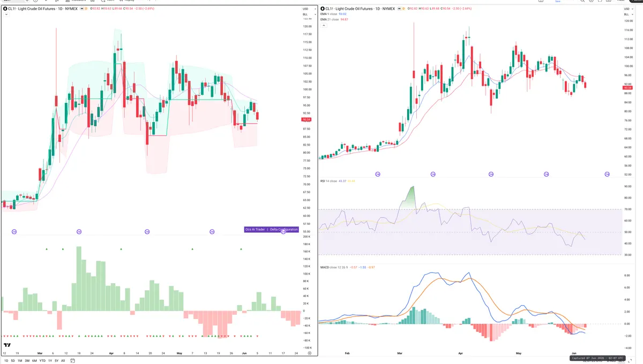Click the red 90.54 price label on left chart
This screenshot has width=643, height=364.
coord(306,120)
